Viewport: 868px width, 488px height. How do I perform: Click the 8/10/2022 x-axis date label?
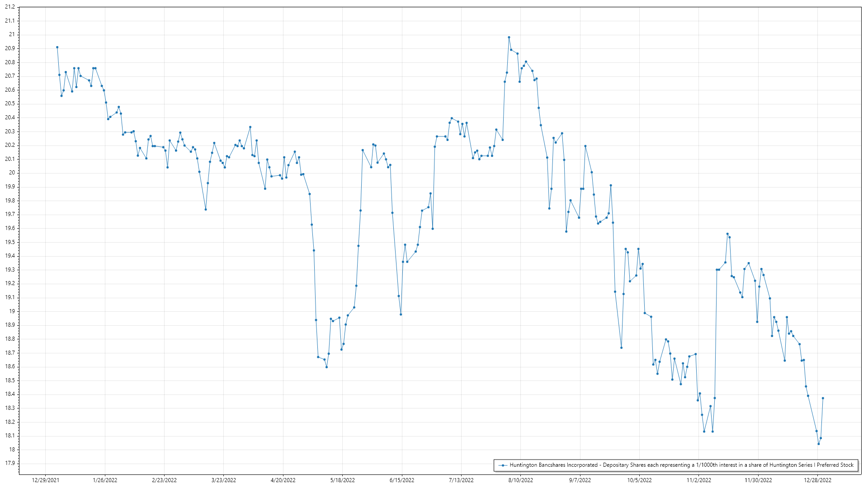pyautogui.click(x=520, y=480)
